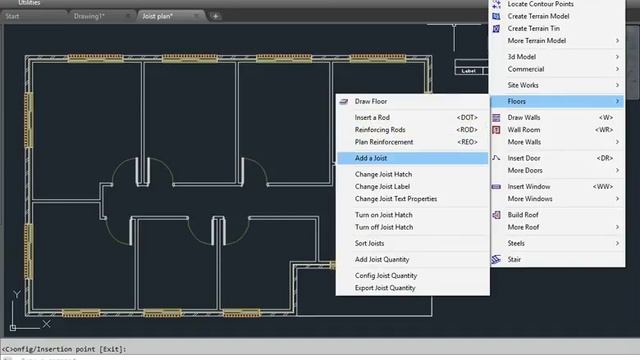The width and height of the screenshot is (640, 360).
Task: Expand the More Terrain Model submenu arrow
Action: [617, 40]
